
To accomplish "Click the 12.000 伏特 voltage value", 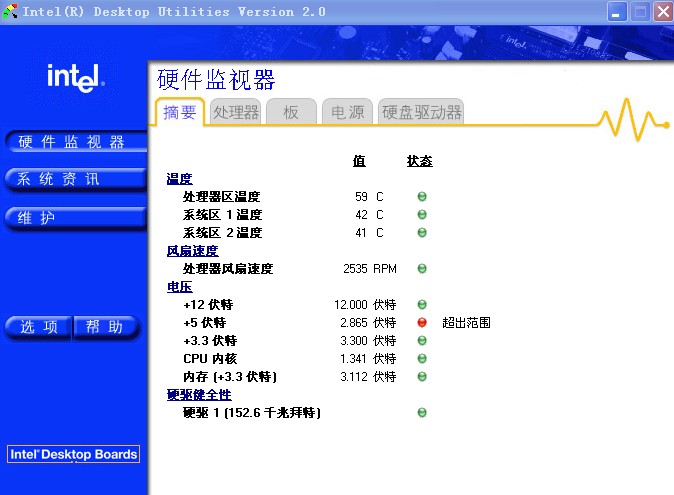I will pos(365,305).
